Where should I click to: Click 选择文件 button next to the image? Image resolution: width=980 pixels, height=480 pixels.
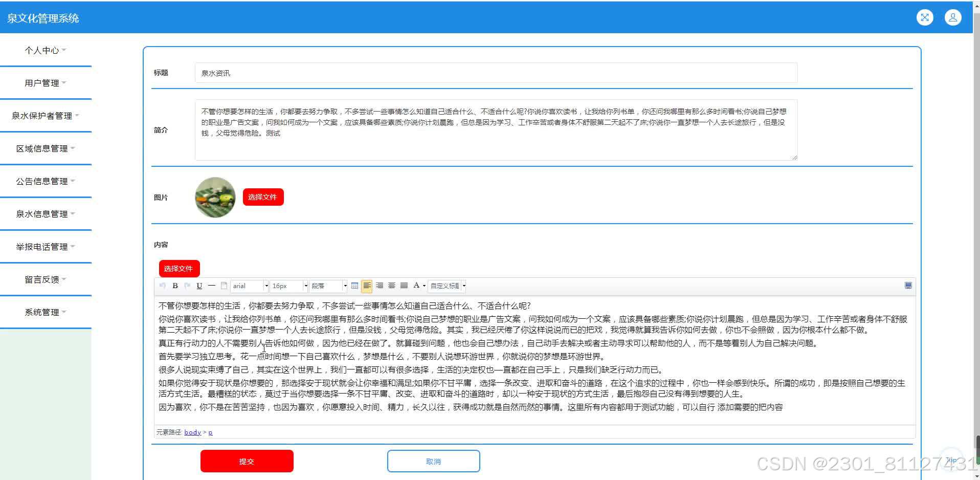263,197
